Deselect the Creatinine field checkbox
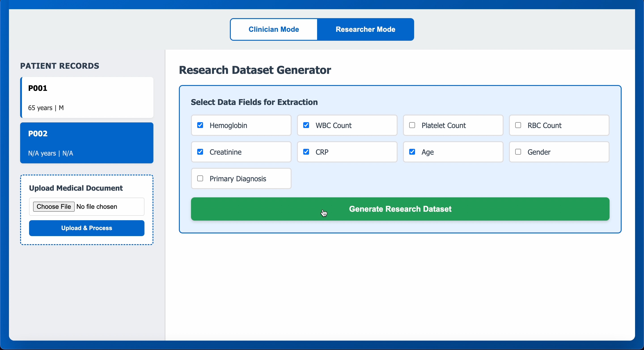Screen dimensions: 644x350 pyautogui.click(x=200, y=152)
